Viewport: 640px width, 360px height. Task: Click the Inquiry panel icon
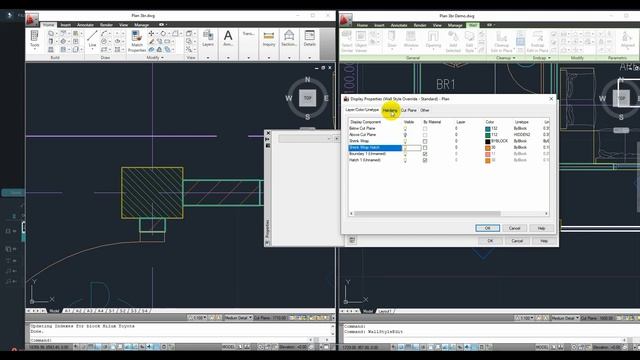(269, 38)
